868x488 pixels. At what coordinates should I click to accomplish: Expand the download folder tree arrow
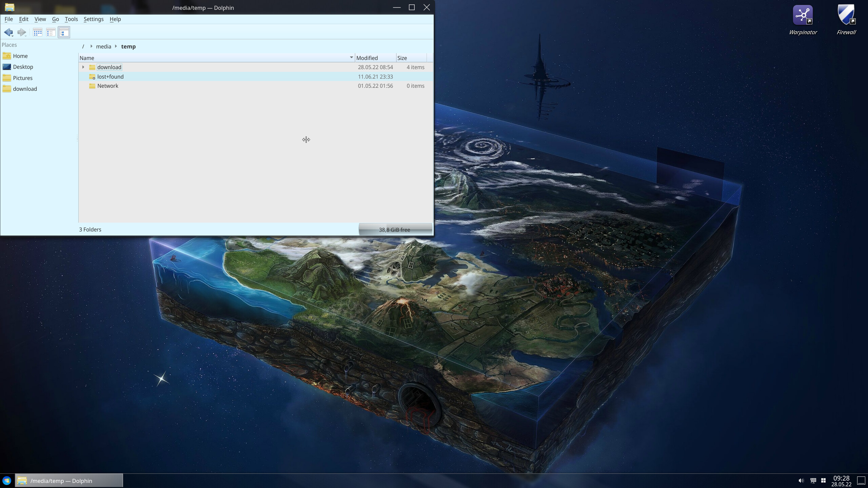click(83, 67)
